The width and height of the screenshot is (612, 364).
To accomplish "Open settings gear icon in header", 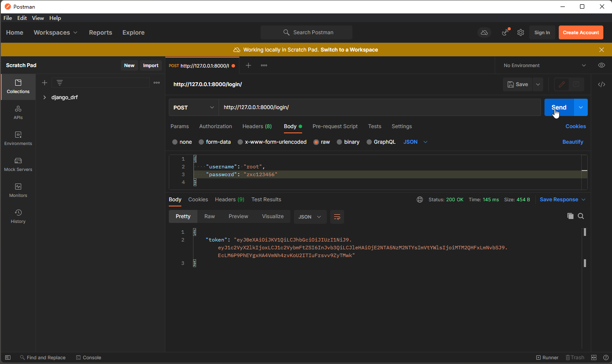I will coord(521,32).
